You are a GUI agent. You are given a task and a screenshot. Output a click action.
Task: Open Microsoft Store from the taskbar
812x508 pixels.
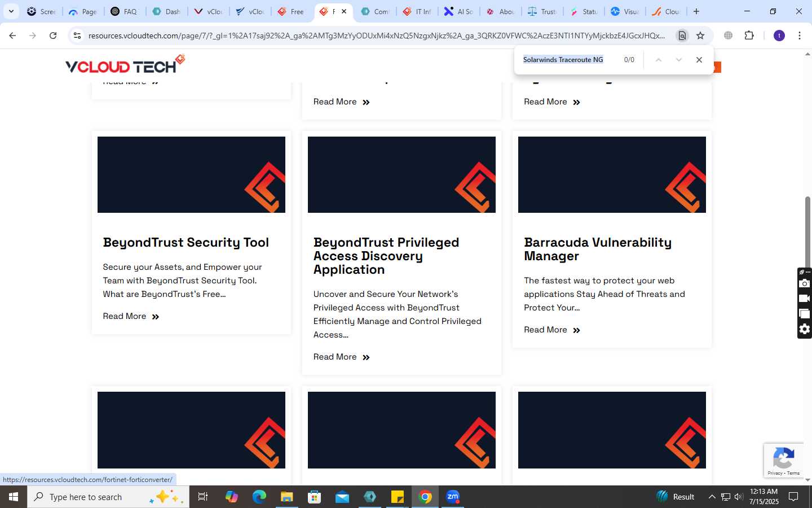point(315,497)
